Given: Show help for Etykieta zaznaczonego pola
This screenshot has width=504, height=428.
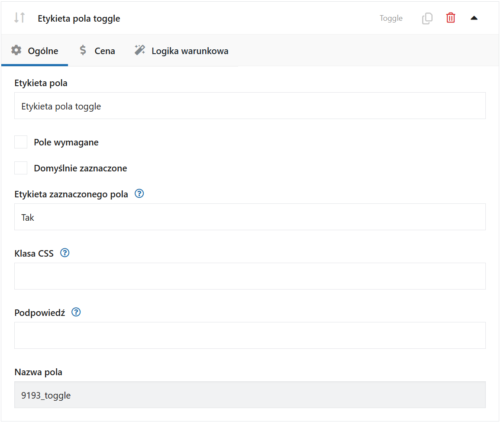Looking at the screenshot, I should (139, 194).
